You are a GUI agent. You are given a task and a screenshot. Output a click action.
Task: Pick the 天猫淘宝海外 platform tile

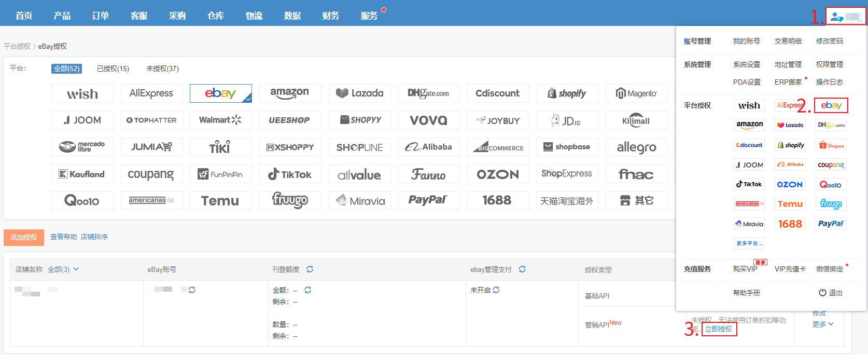pos(567,200)
